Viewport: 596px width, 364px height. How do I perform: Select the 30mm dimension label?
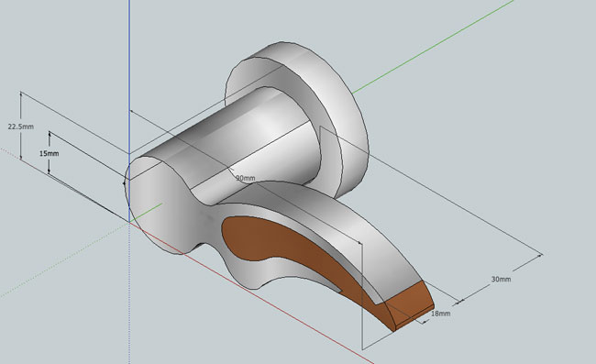coord(501,280)
